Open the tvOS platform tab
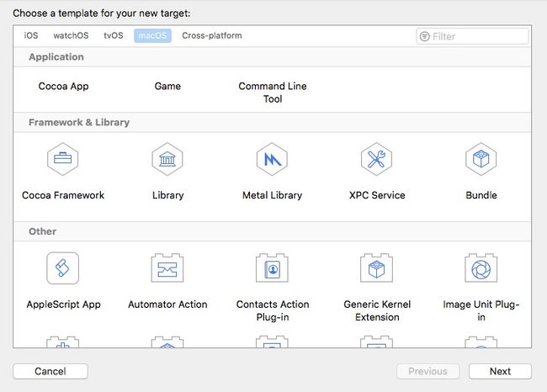The image size is (547, 392). (114, 35)
